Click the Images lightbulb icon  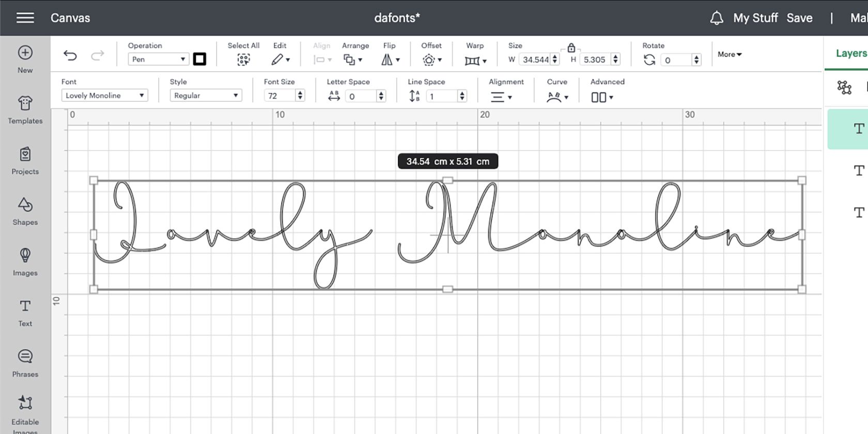coord(25,255)
